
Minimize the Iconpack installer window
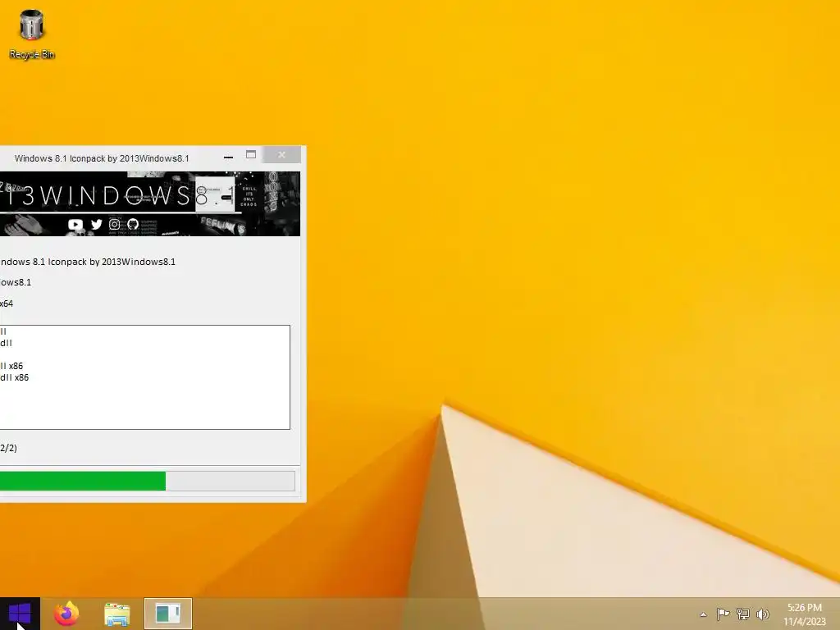(x=228, y=156)
